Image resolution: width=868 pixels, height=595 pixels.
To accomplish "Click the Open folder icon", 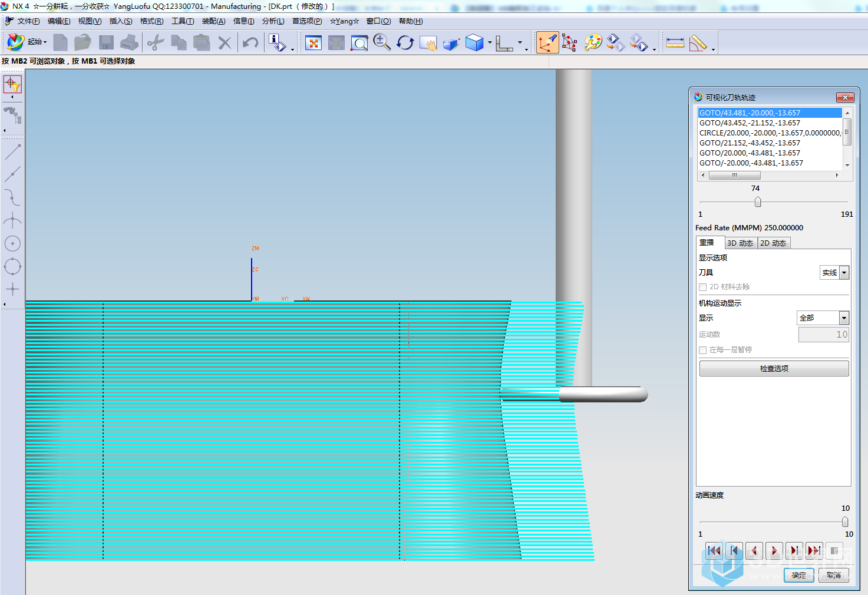I will point(83,42).
